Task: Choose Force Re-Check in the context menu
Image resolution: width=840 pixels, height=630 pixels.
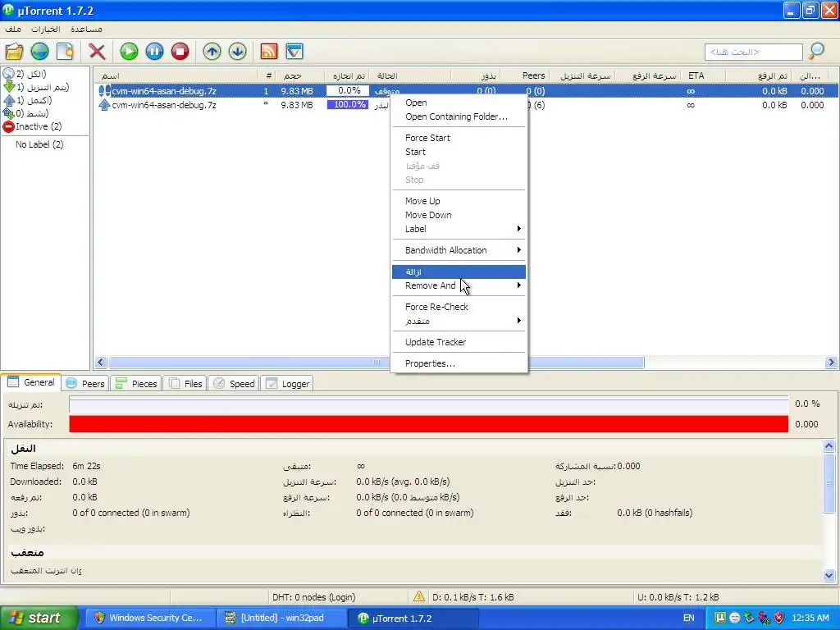Action: coord(459,307)
